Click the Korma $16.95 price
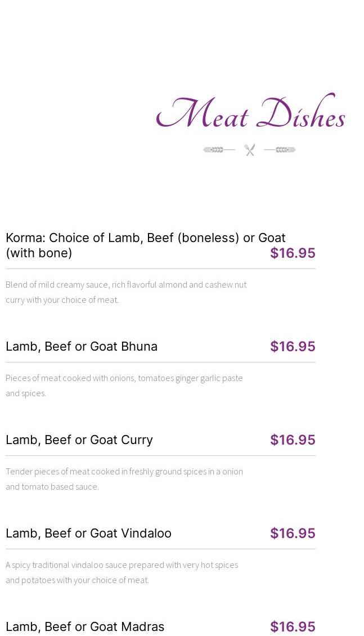Screen dimensions: 364x636 (x=293, y=253)
